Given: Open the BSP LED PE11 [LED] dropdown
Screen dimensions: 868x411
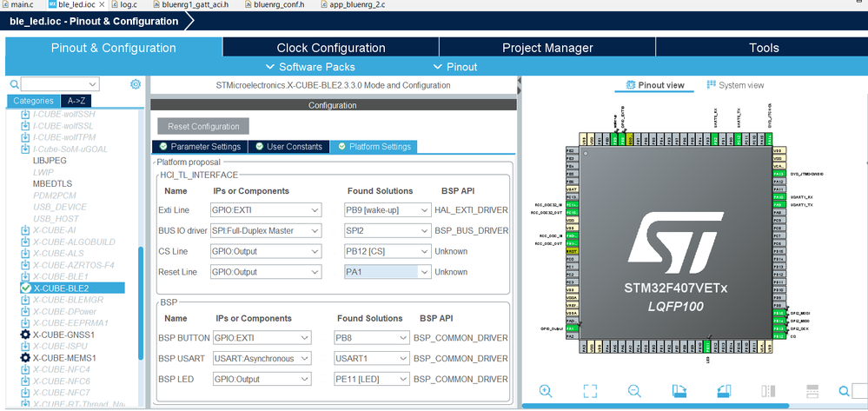Looking at the screenshot, I should pyautogui.click(x=372, y=380).
